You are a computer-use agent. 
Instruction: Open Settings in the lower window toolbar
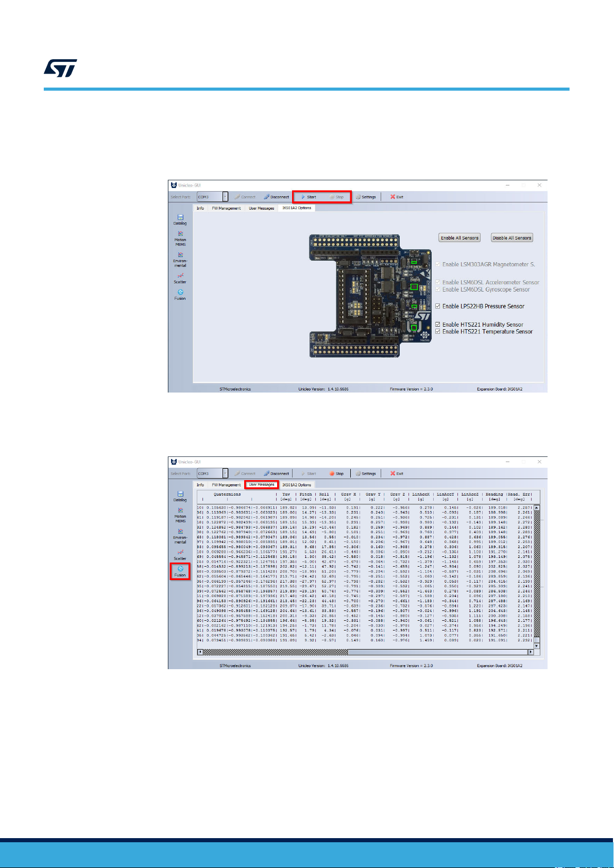click(x=366, y=473)
